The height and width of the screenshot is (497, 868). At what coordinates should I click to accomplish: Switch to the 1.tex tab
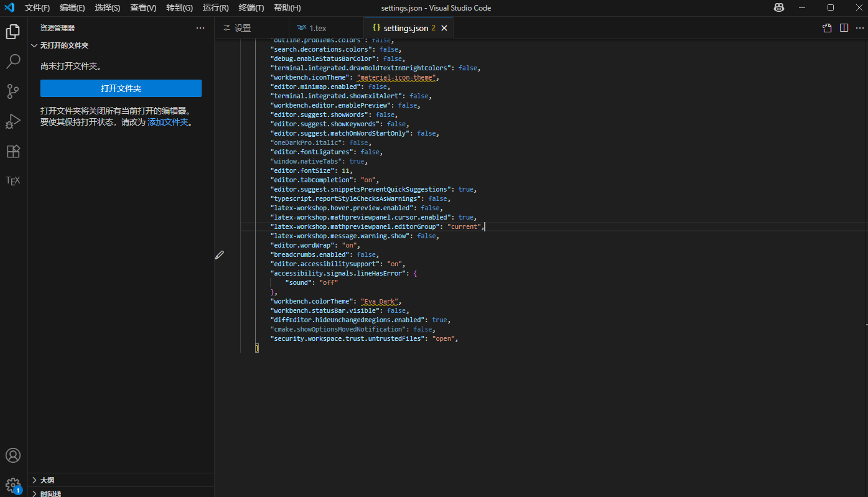[326, 28]
